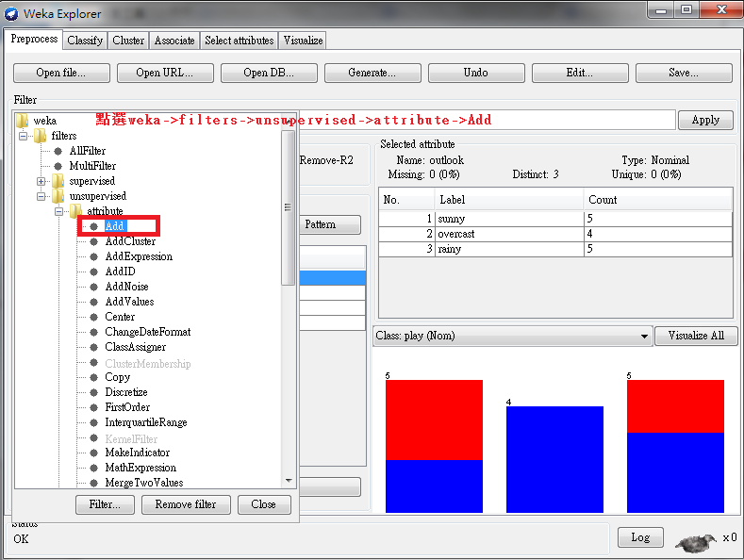
Task: Click the sunny label table row
Action: pos(555,219)
